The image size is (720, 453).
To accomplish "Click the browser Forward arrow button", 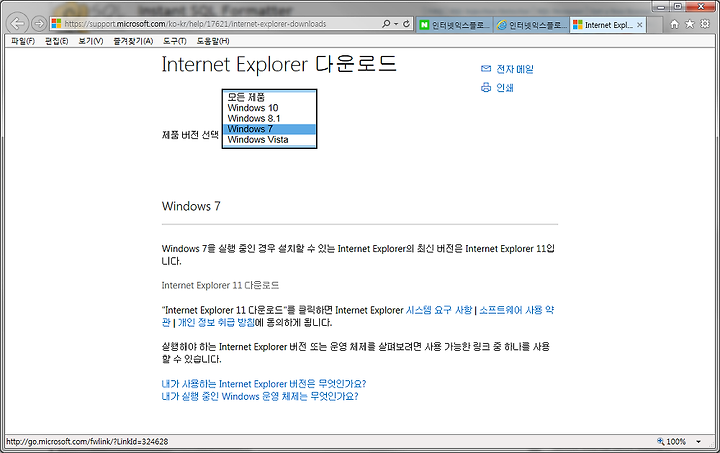I will coord(39,23).
